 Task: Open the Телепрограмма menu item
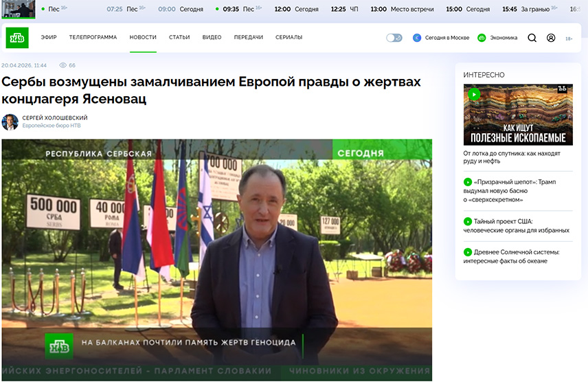(93, 37)
